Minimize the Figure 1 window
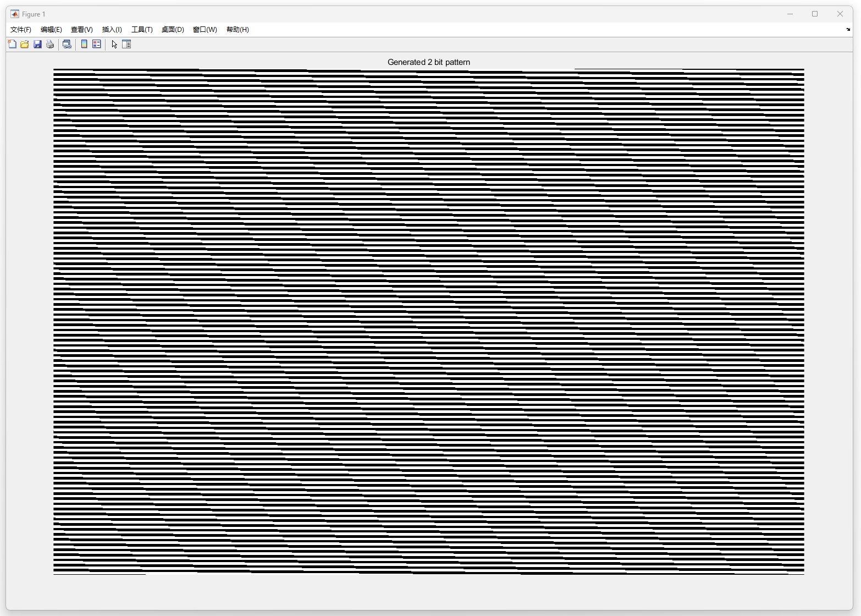Viewport: 861px width, 616px height. 790,14
